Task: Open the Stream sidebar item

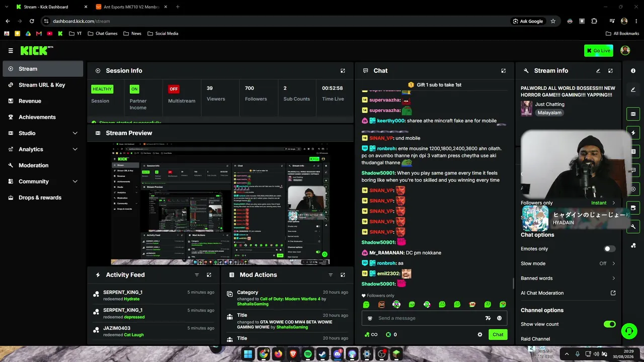Action: click(x=43, y=69)
